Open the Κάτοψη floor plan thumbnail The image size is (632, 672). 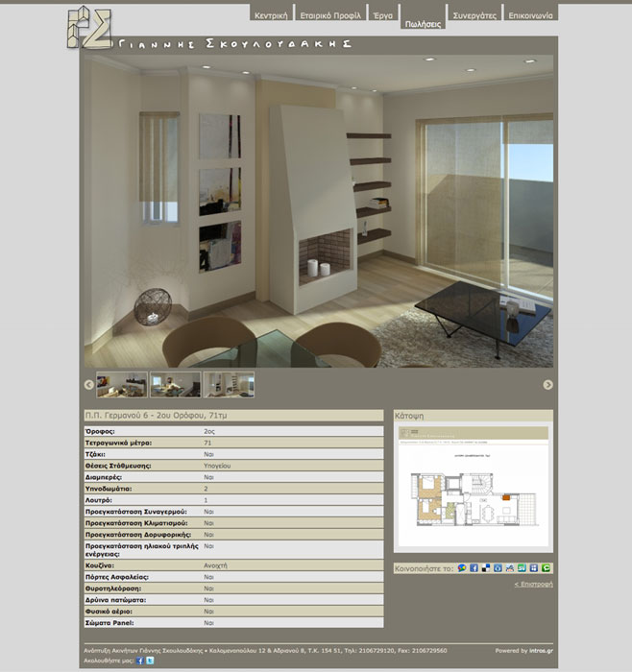[x=474, y=490]
